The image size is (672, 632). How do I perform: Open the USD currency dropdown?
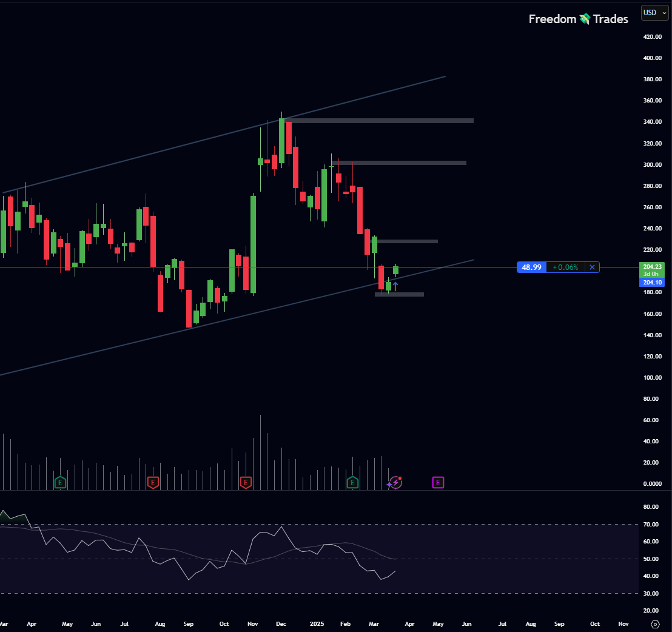click(655, 12)
